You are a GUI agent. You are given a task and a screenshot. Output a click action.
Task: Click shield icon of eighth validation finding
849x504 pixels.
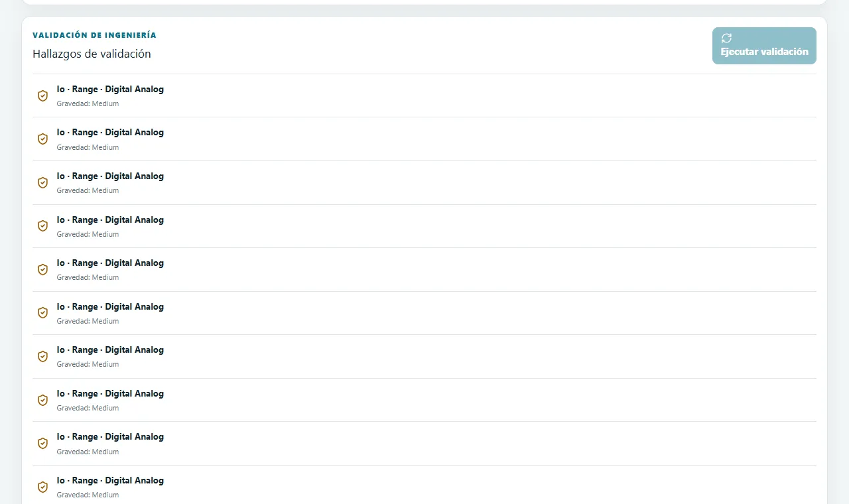click(42, 400)
